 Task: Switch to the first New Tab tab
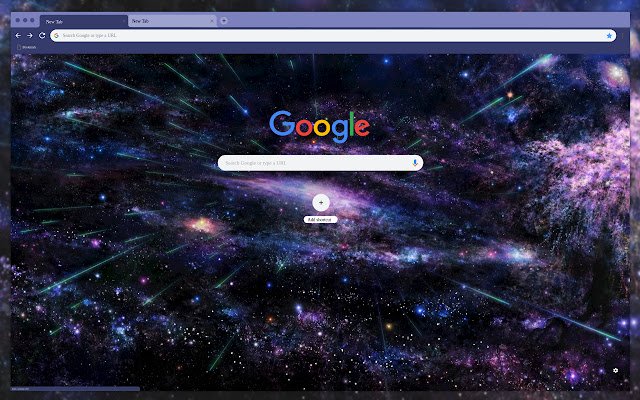click(84, 21)
